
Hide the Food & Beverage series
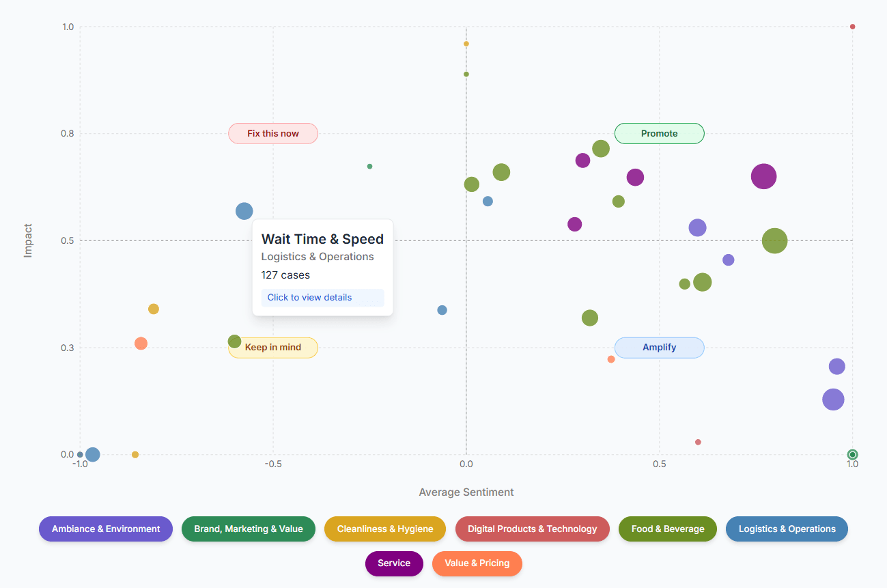click(x=667, y=529)
